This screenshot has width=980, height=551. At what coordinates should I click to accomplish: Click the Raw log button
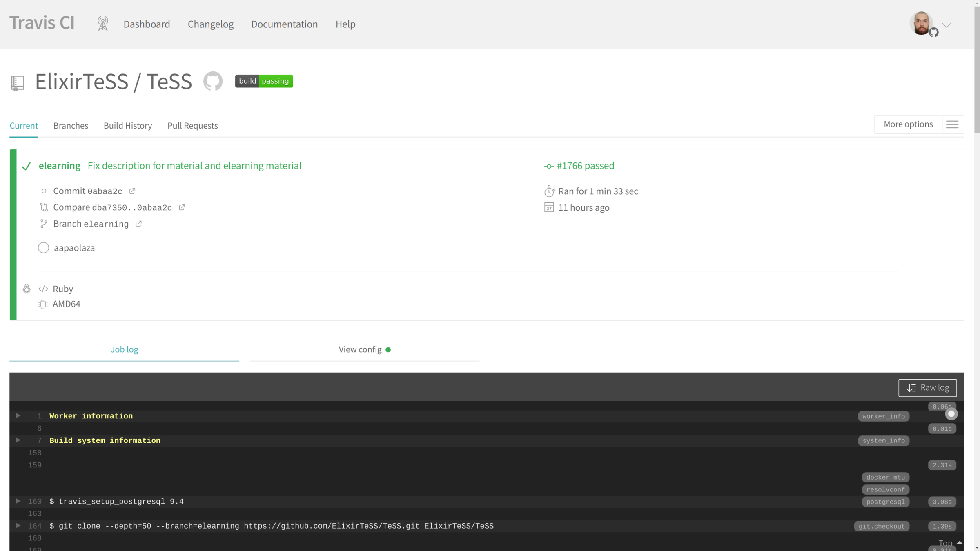click(x=927, y=388)
